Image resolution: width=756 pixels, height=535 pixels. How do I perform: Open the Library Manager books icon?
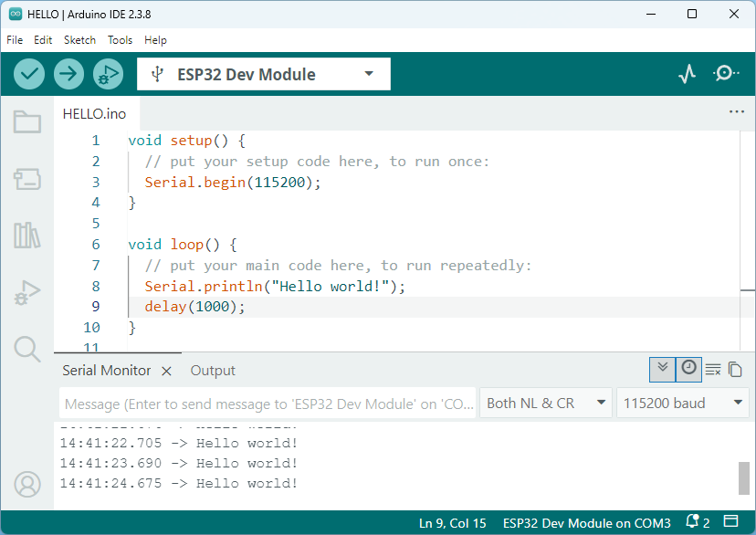27,236
